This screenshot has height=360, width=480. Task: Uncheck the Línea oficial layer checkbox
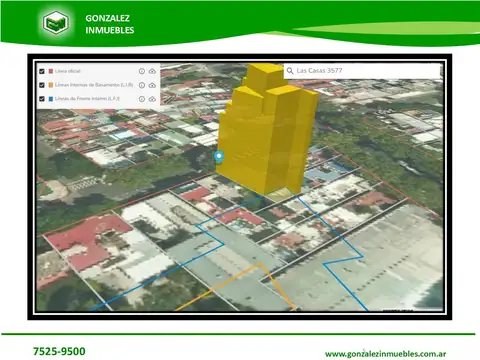[x=42, y=71]
